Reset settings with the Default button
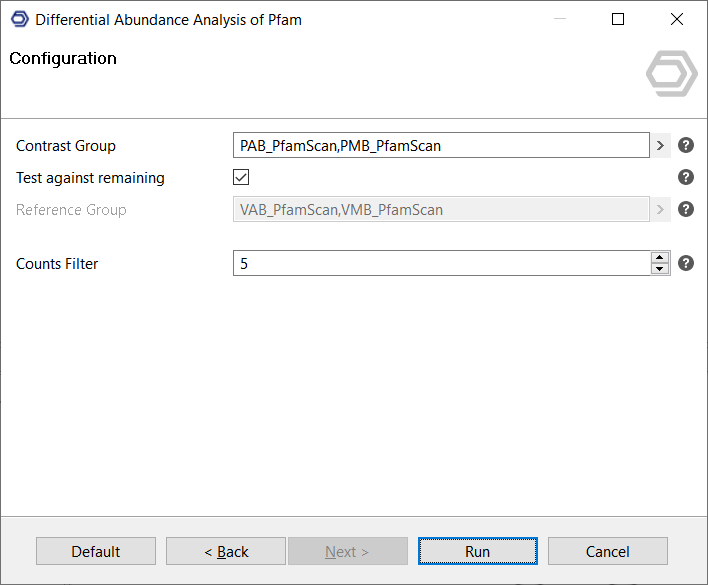Viewport: 708px width, 585px height. tap(96, 552)
